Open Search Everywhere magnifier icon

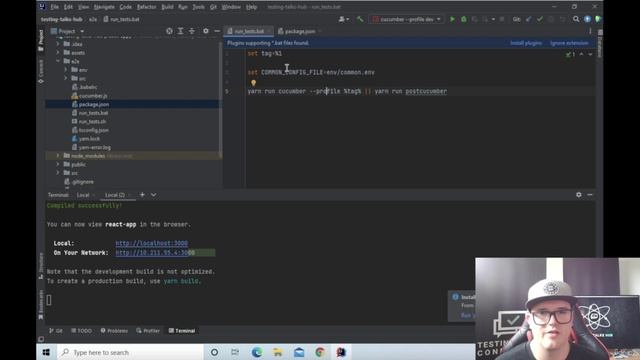[x=576, y=19]
